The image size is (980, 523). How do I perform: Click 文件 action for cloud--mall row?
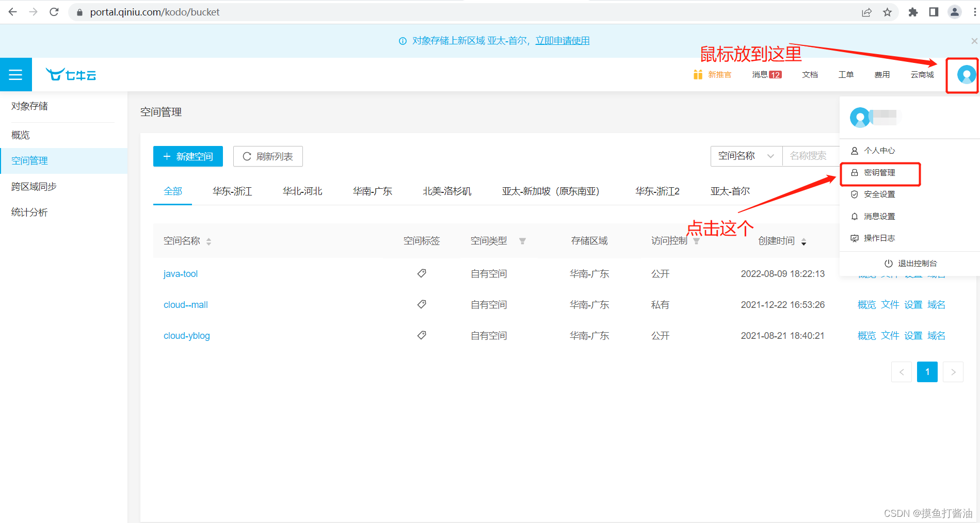[x=890, y=305]
